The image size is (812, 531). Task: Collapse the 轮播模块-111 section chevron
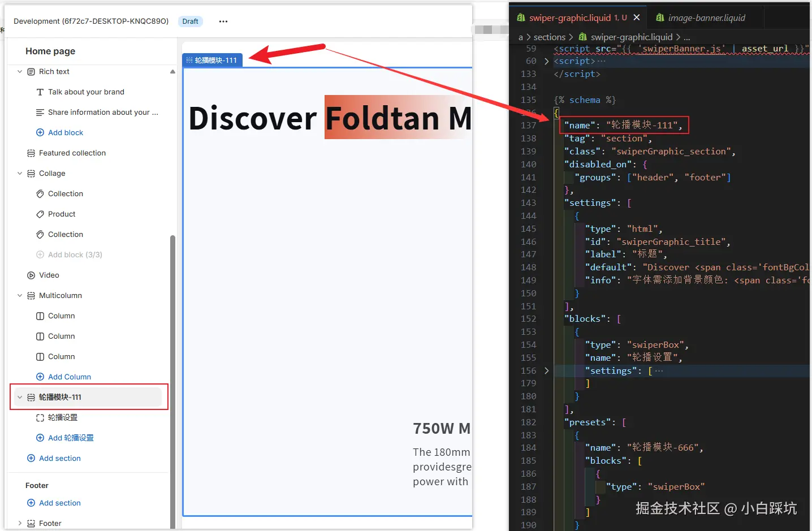[x=20, y=398]
